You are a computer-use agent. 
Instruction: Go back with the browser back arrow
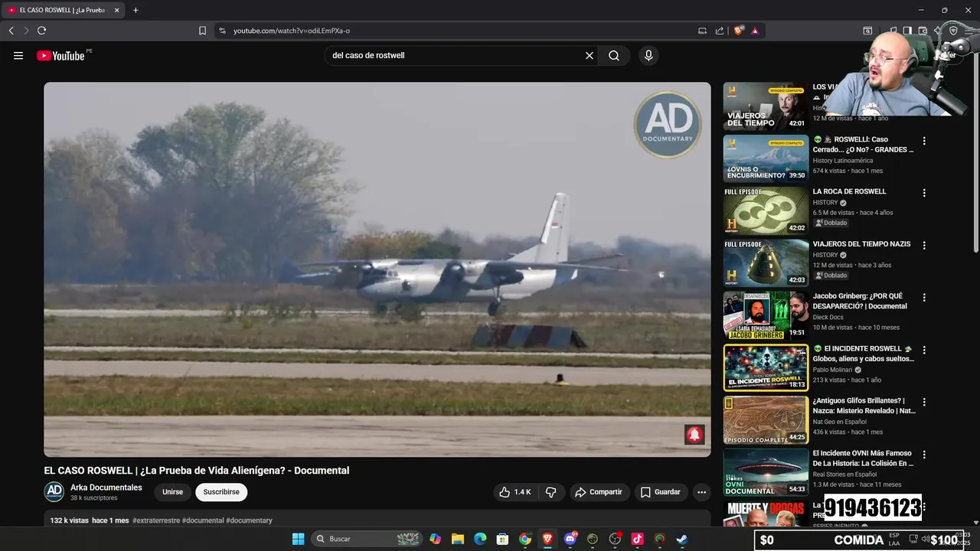[x=11, y=31]
